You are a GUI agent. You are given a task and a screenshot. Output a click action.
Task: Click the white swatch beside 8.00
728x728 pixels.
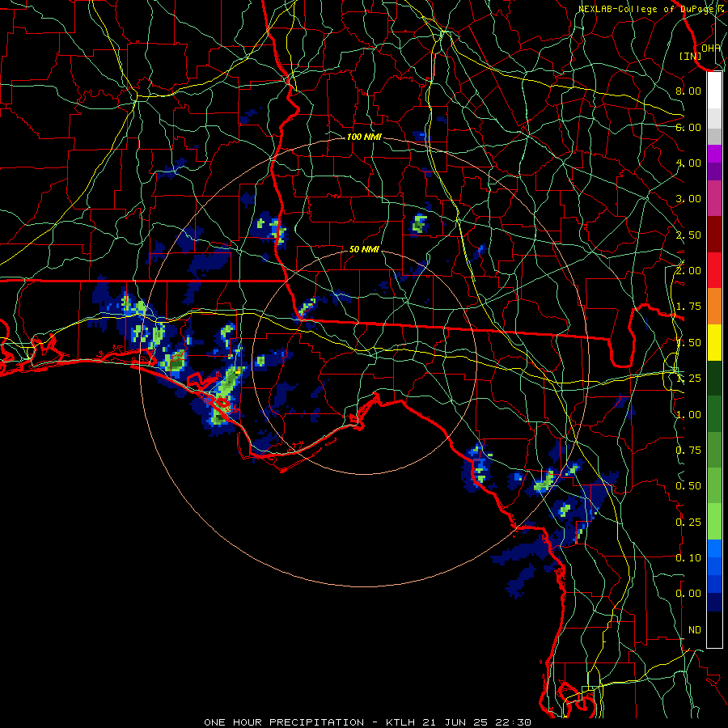pos(714,91)
